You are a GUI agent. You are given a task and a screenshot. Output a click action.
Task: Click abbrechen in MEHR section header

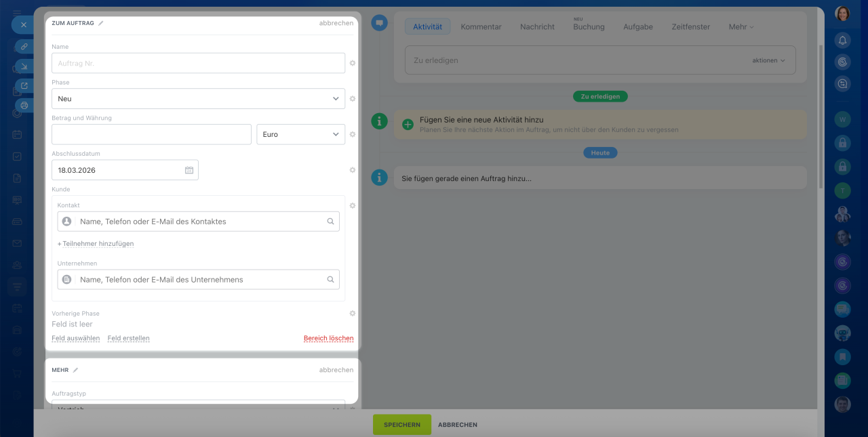coord(336,370)
